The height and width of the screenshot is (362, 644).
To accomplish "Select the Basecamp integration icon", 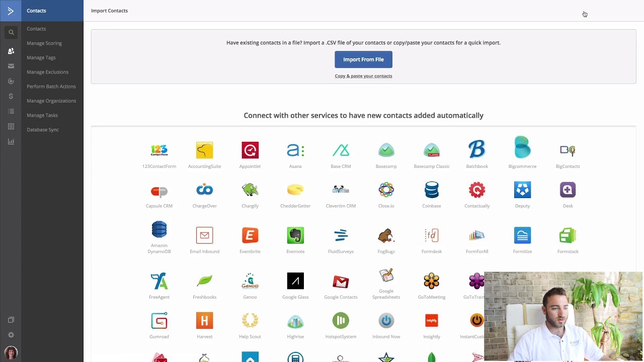I will coord(386,150).
